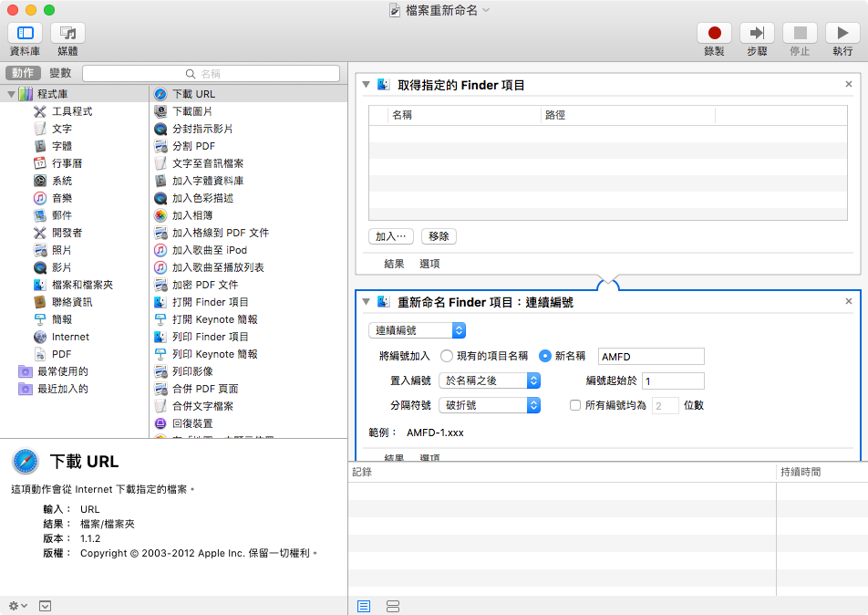Open the 於名稱之後 placement dropdown
The height and width of the screenshot is (615, 868).
pyautogui.click(x=490, y=380)
